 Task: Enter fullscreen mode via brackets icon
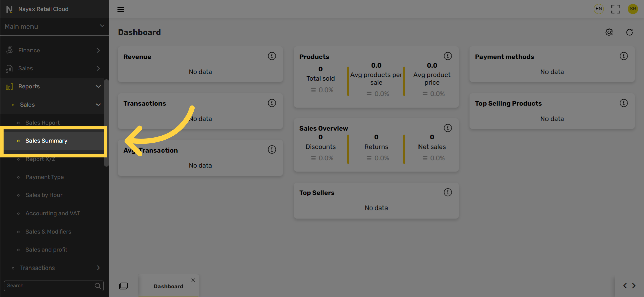pos(616,9)
